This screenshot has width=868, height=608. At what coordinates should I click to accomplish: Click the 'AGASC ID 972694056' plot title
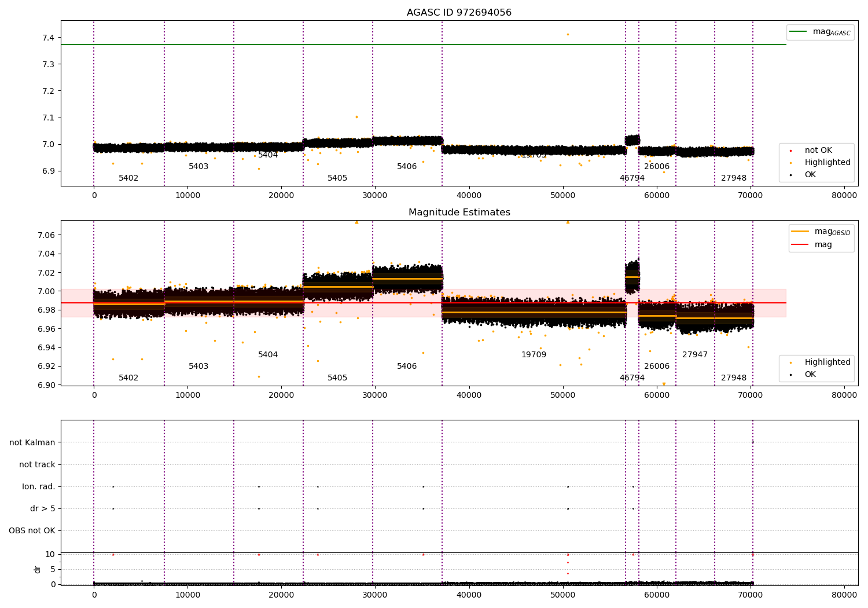459,13
